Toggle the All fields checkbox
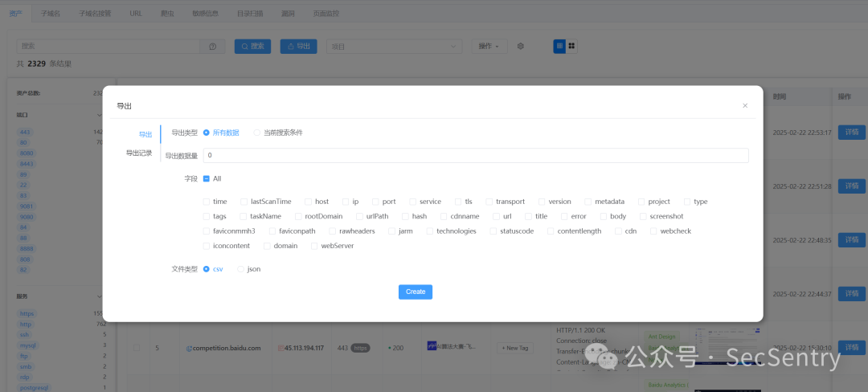Image resolution: width=868 pixels, height=392 pixels. tap(207, 178)
